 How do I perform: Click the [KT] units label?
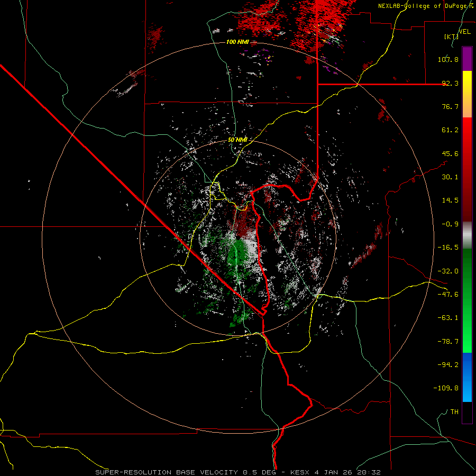[451, 36]
